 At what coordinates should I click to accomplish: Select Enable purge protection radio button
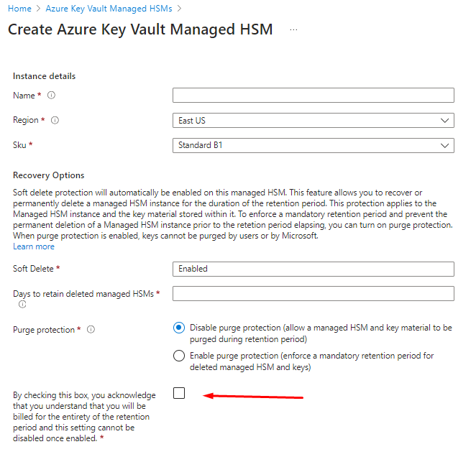(179, 356)
